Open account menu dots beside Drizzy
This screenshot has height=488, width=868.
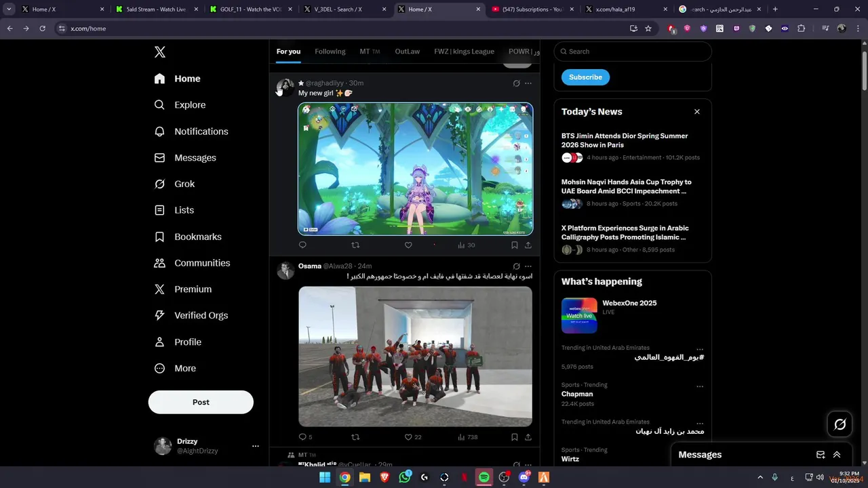pyautogui.click(x=256, y=446)
